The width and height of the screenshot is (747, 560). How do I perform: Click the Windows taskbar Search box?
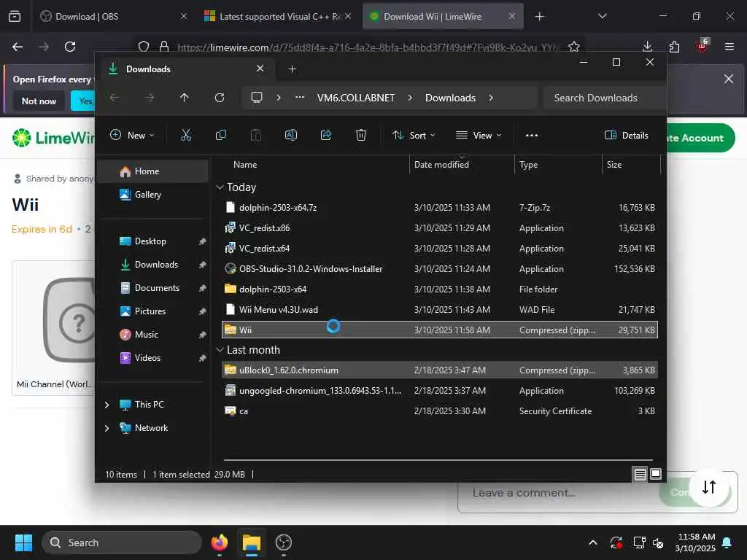click(123, 542)
